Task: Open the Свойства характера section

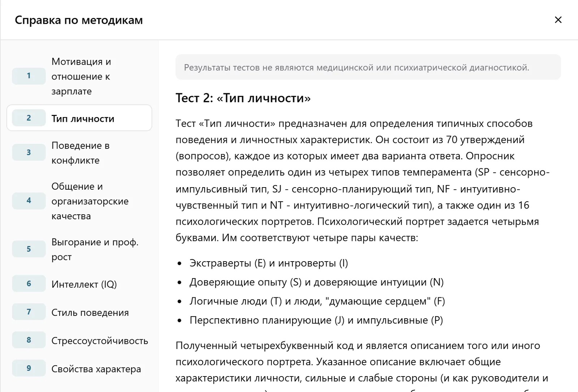Action: coord(79,369)
